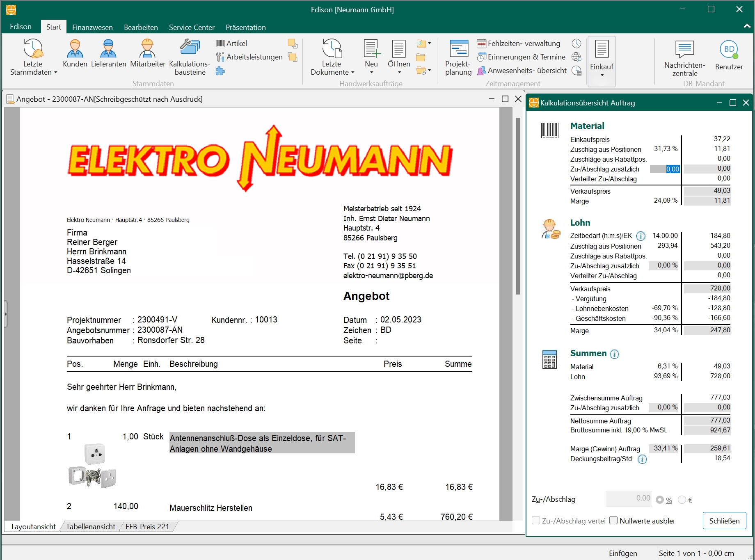Open the Benutzer BD profile

[729, 55]
